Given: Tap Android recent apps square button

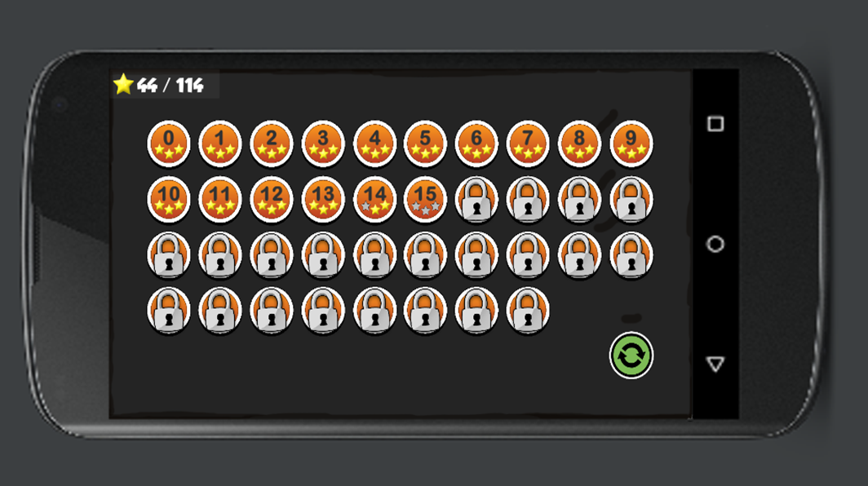Looking at the screenshot, I should click(715, 123).
